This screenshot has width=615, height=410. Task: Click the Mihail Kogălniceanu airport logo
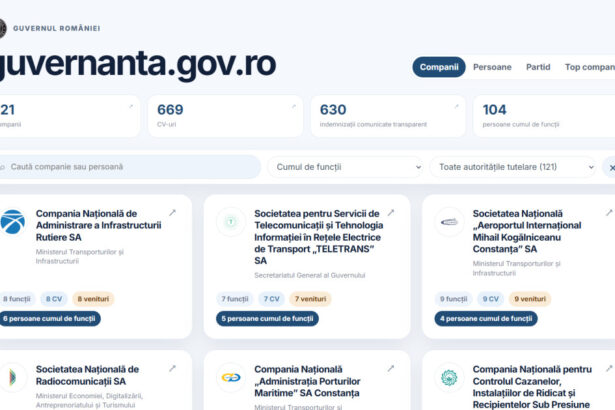point(449,222)
